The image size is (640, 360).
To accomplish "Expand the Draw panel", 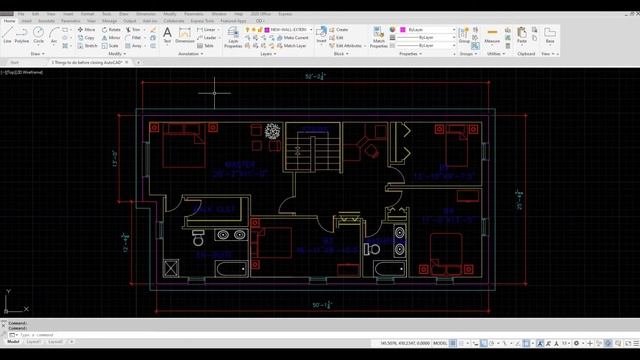I will [38, 54].
